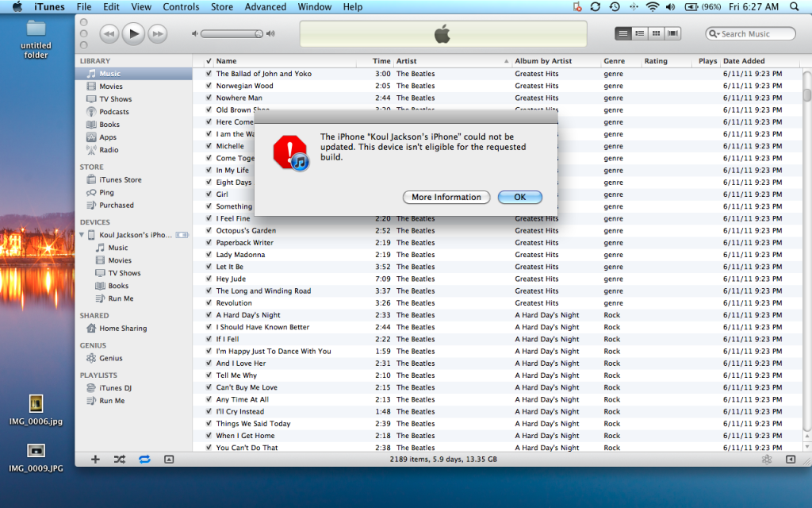
Task: Sort by the Artist column header
Action: tap(453, 61)
